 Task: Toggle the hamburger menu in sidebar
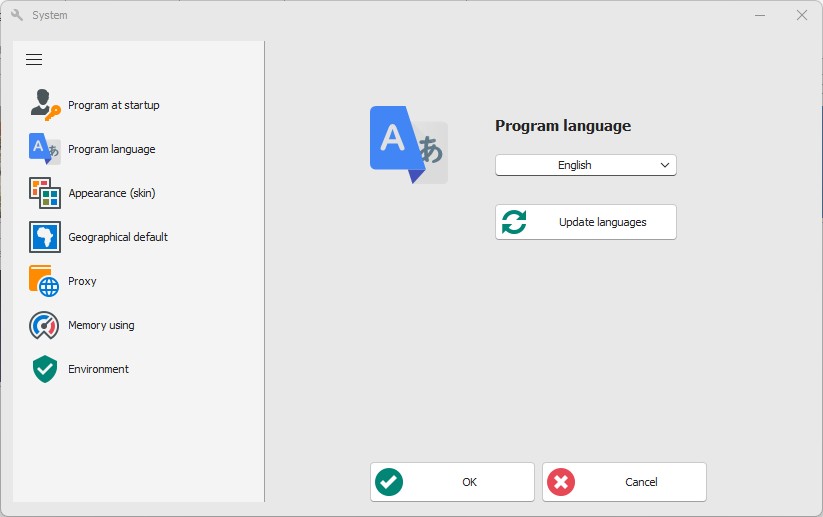coord(34,59)
